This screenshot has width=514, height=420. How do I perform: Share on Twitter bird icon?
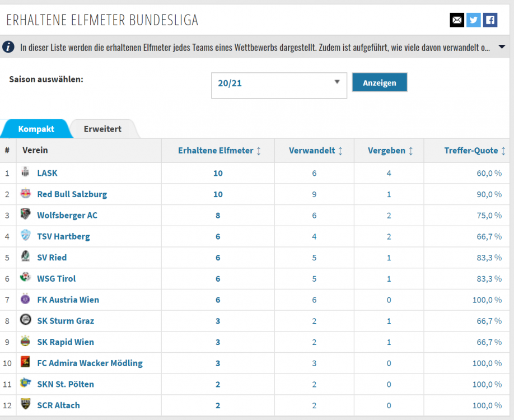coord(473,20)
